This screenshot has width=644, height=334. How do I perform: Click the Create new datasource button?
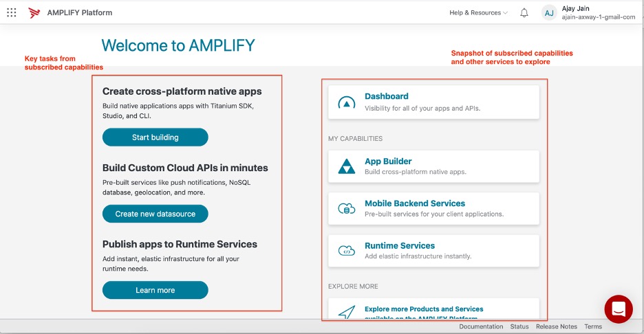coord(155,214)
